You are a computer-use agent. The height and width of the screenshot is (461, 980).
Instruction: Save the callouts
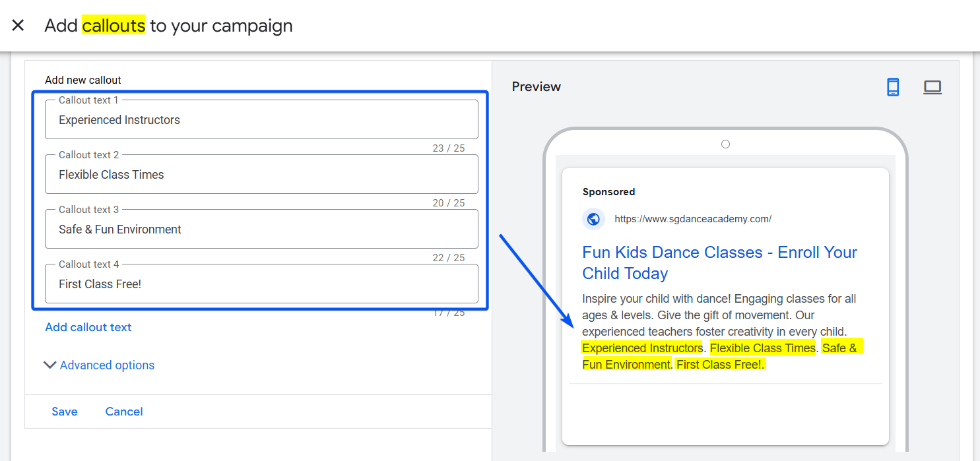coord(65,412)
